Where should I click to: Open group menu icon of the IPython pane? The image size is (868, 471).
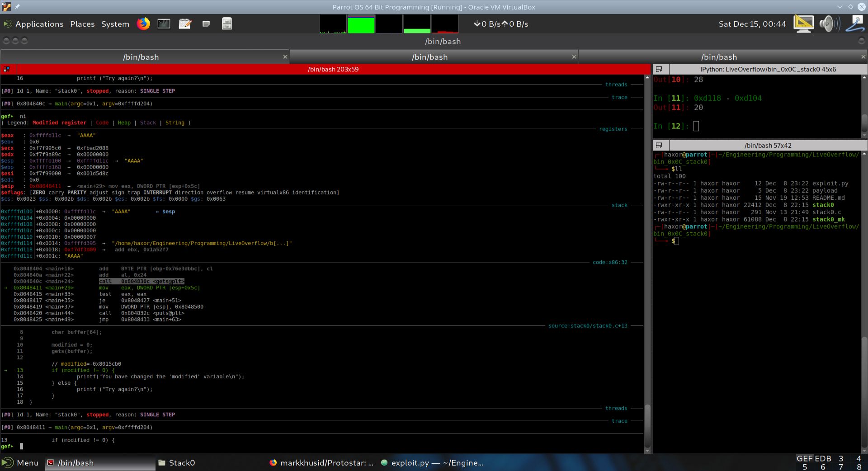[x=659, y=69]
